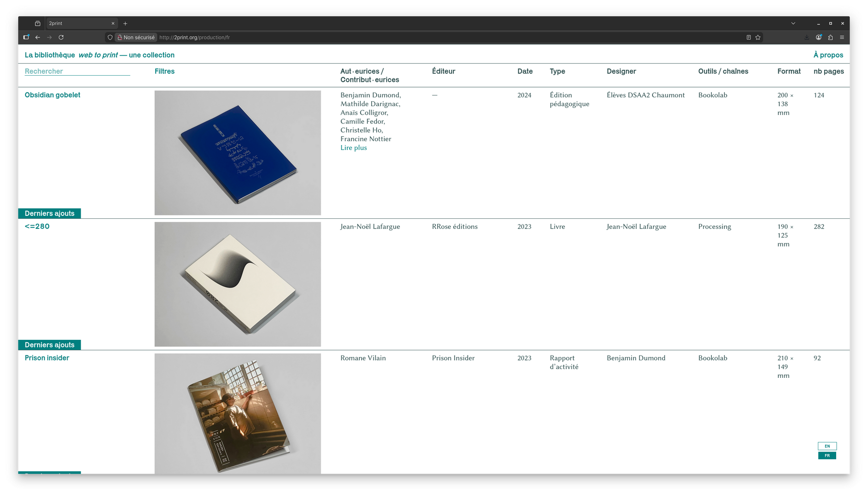868x494 pixels.
Task: Click 'Bookolab' in the Prison insider row
Action: point(713,358)
